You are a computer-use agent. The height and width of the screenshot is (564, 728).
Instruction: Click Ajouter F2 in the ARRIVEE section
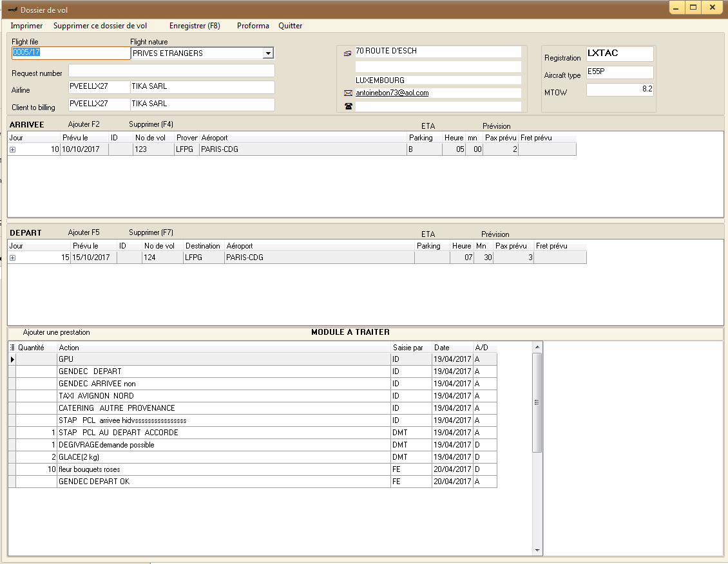click(84, 124)
